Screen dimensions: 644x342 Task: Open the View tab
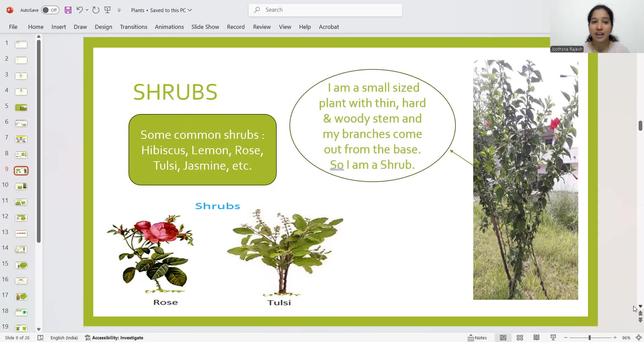click(285, 27)
